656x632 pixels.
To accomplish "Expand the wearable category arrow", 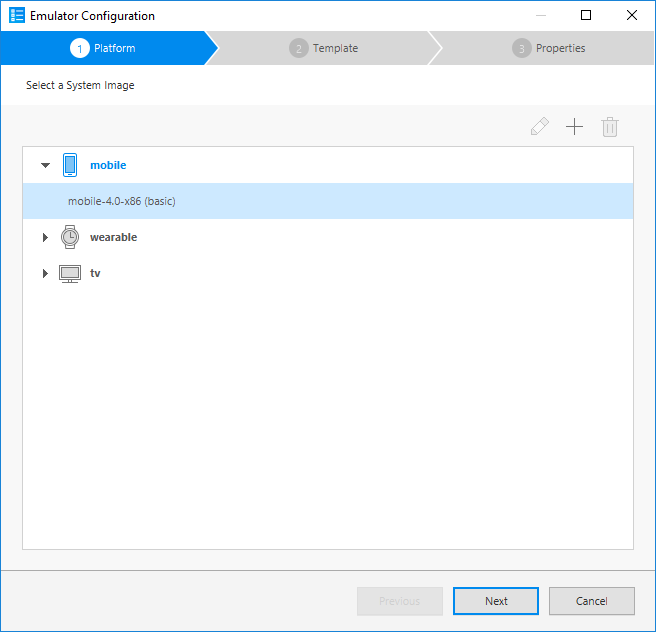I will [x=45, y=238].
